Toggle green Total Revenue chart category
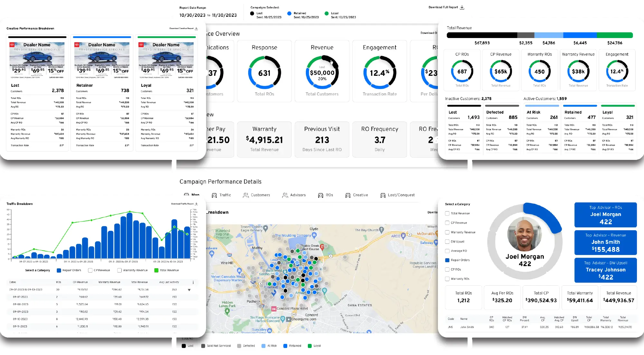Image resolution: width=644 pixels, height=355 pixels. (156, 271)
